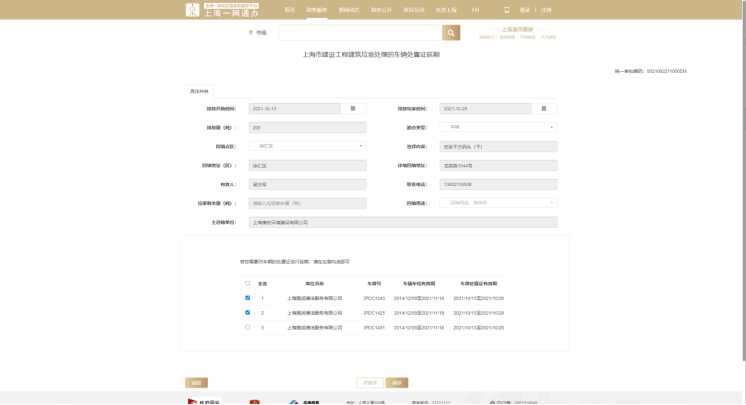746x405 pixels.
Task: Check the checkbox for vehicle row 3
Action: (247, 327)
